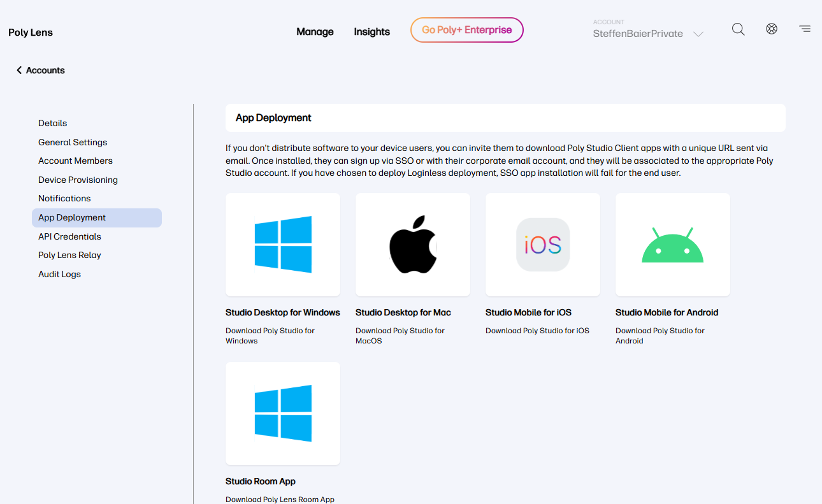Open the apps globe icon in header
This screenshot has height=504, width=822.
772,29
